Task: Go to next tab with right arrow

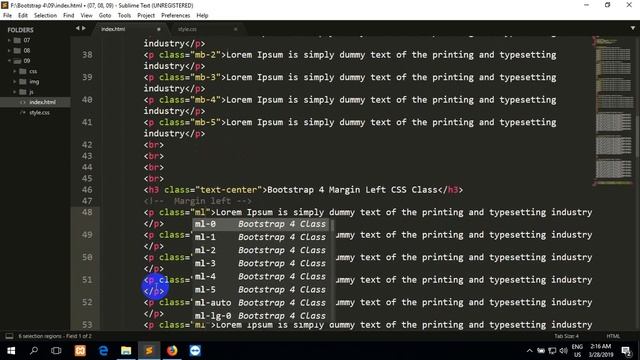Action: click(x=84, y=29)
